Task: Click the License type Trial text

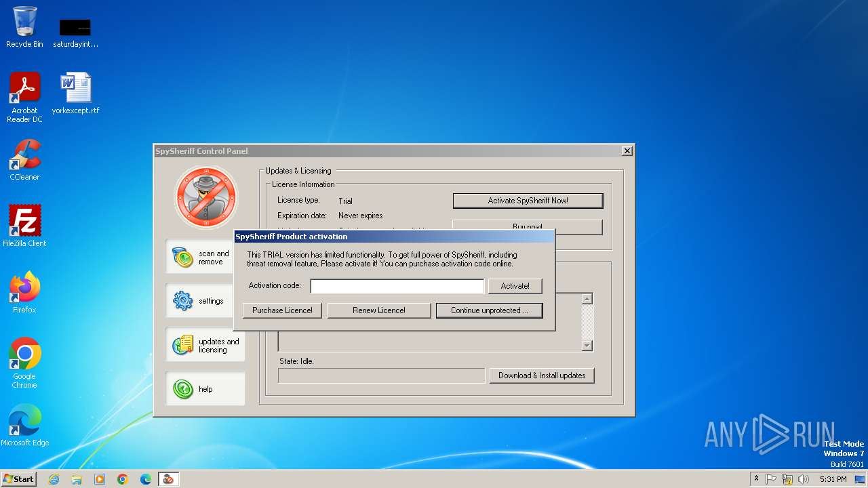Action: coord(345,201)
